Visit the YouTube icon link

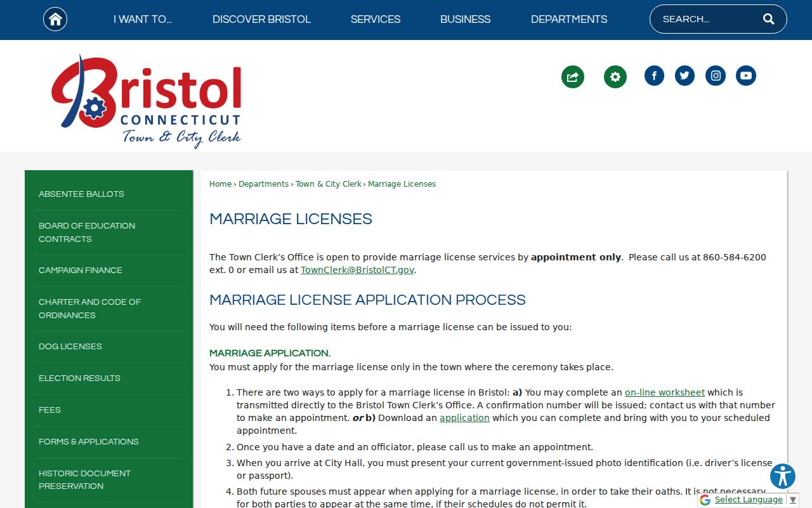pos(746,76)
